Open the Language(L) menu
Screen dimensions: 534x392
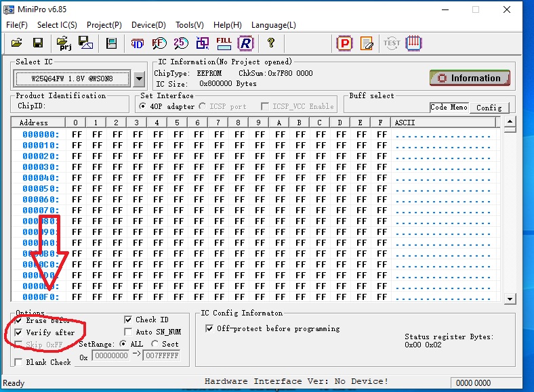pyautogui.click(x=274, y=25)
